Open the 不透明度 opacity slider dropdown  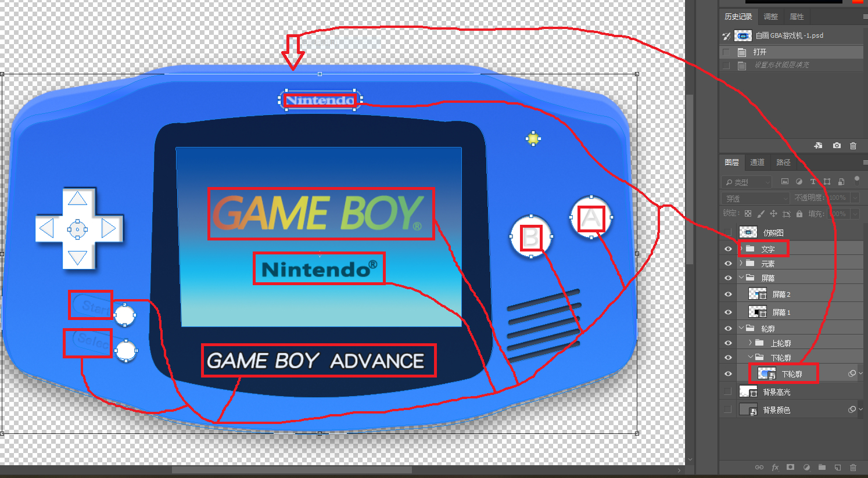(855, 198)
